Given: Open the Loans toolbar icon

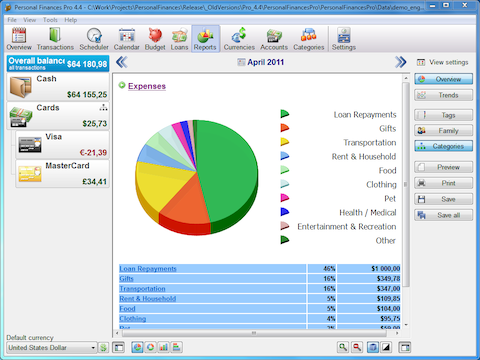Looking at the screenshot, I should tap(179, 39).
